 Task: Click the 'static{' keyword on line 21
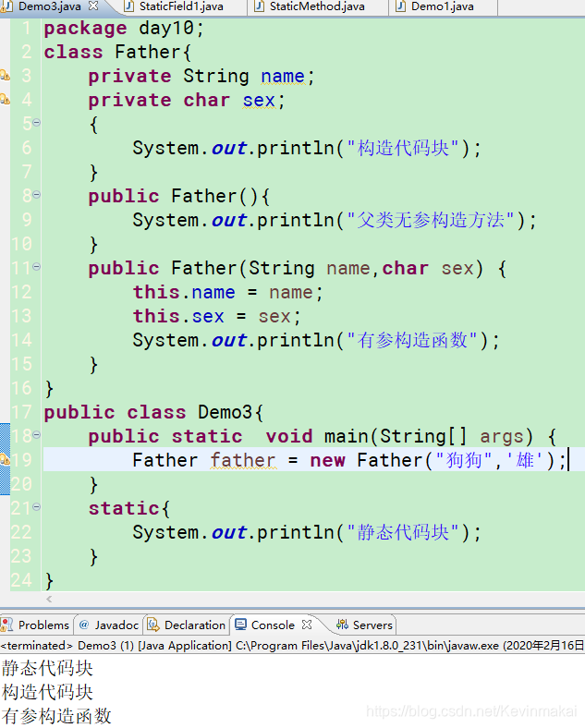(129, 508)
